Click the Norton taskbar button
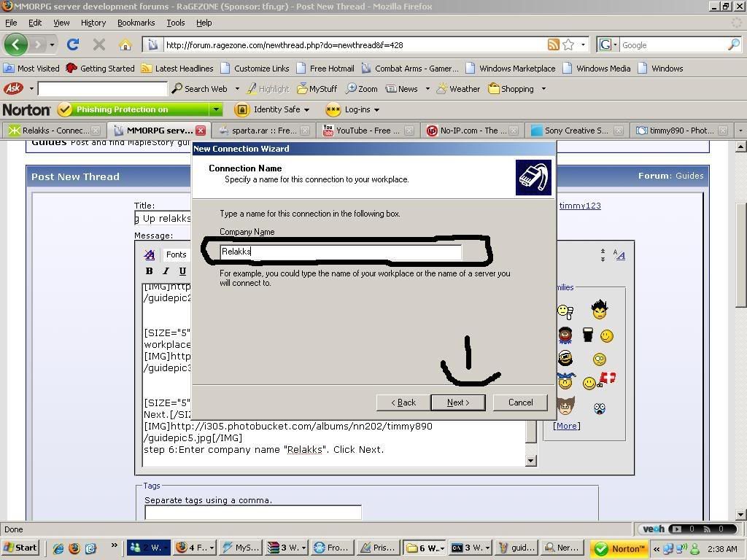Image resolution: width=747 pixels, height=560 pixels. pyautogui.click(x=620, y=548)
